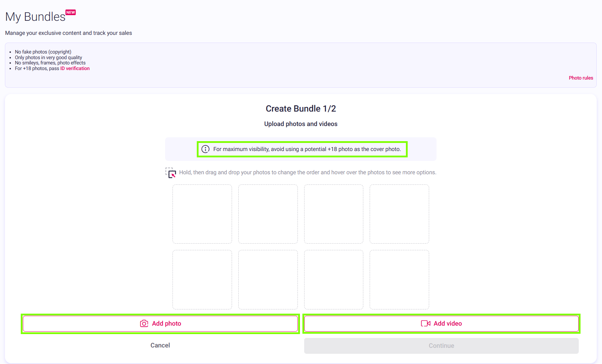Click the drag-and-drop cursor icon
602x364 pixels.
point(171,172)
